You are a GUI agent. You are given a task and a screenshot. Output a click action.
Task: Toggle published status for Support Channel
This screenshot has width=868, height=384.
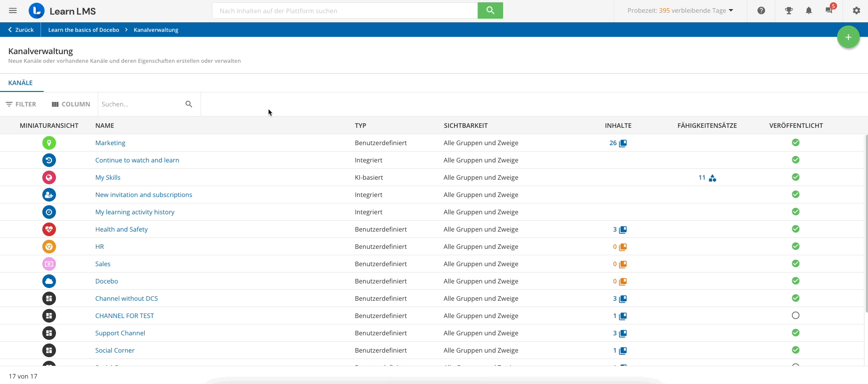tap(796, 333)
